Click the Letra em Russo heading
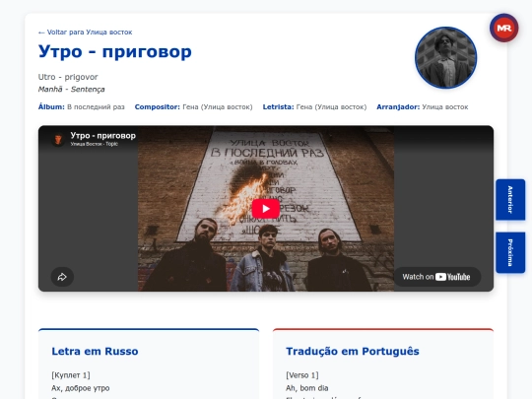 point(95,351)
